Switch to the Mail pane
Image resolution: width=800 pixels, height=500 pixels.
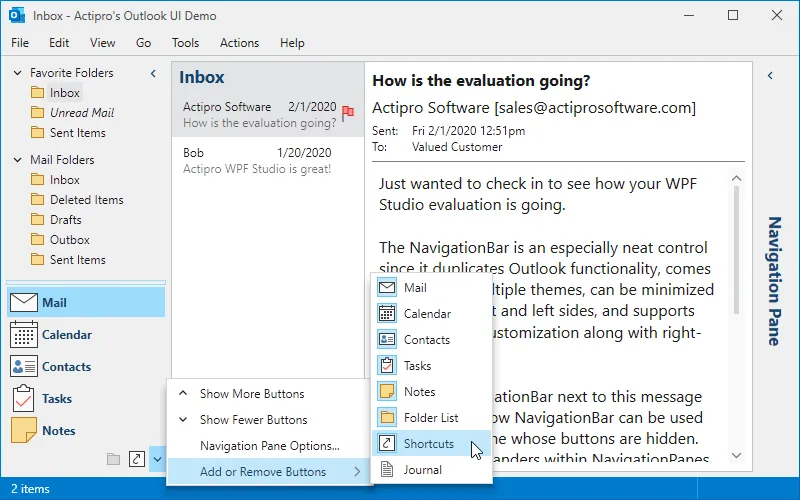[86, 302]
